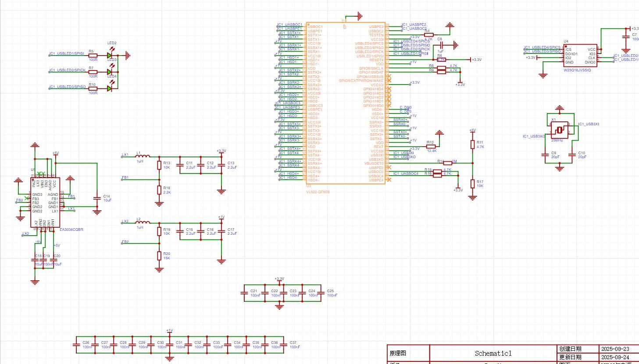Click the LED4 diode symbol
The image size is (639, 364).
coord(110,88)
